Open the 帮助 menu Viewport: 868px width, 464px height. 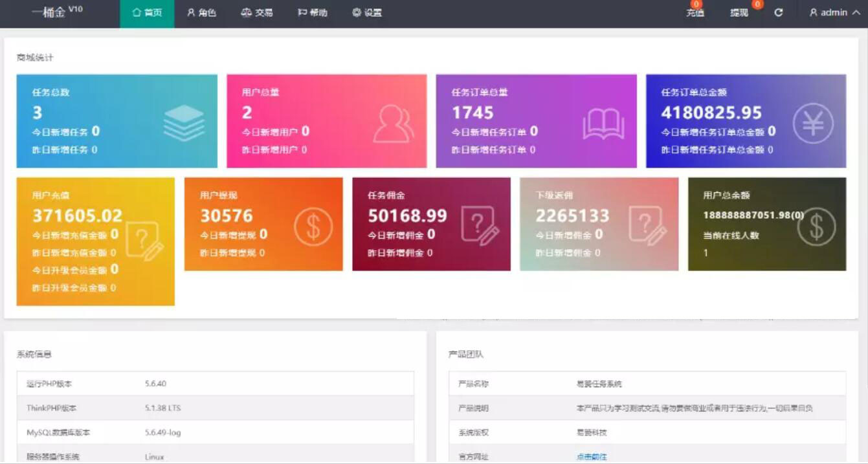[313, 13]
